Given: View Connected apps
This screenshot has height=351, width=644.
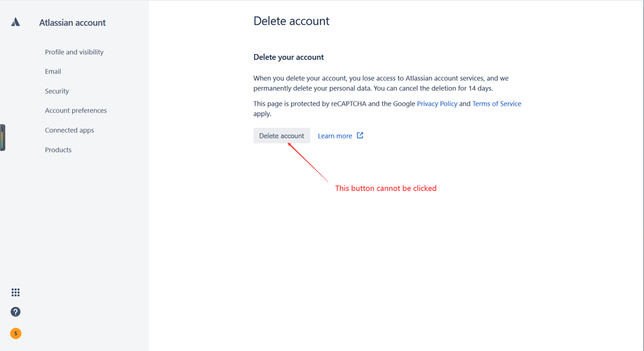Looking at the screenshot, I should (x=70, y=130).
